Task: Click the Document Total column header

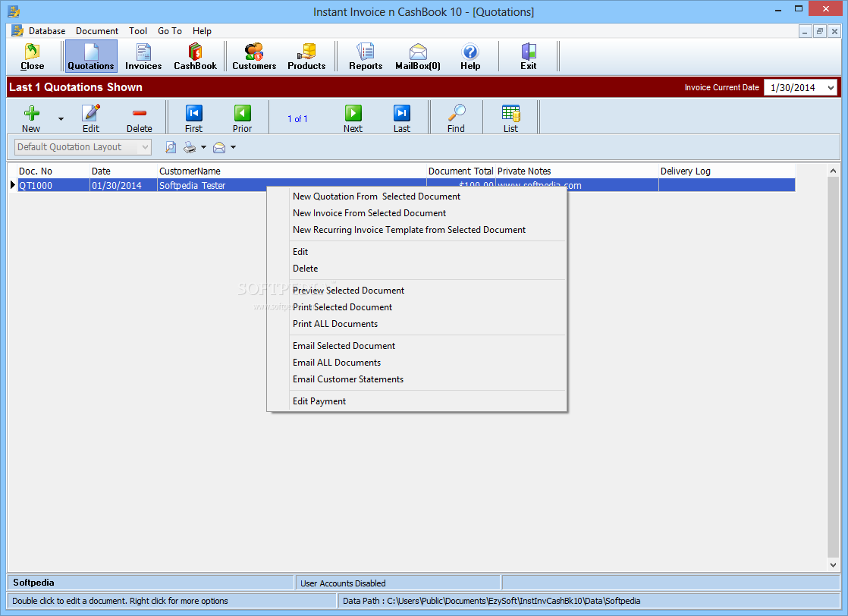Action: (460, 171)
